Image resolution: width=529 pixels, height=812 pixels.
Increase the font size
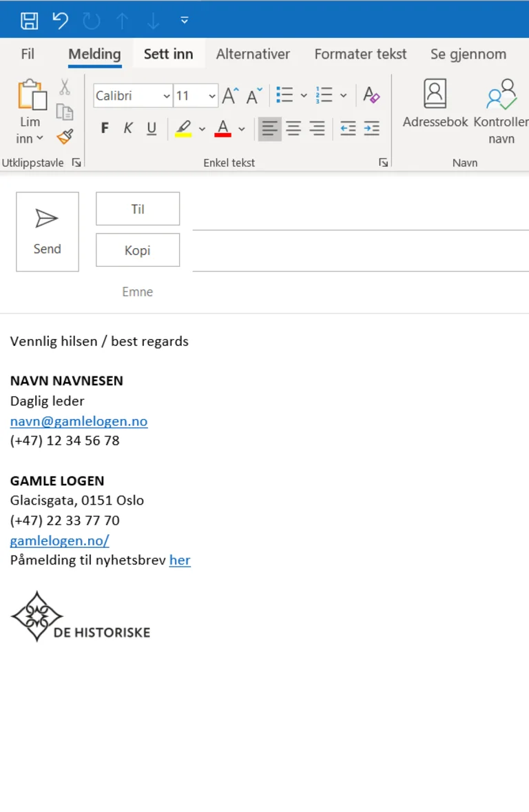point(230,96)
